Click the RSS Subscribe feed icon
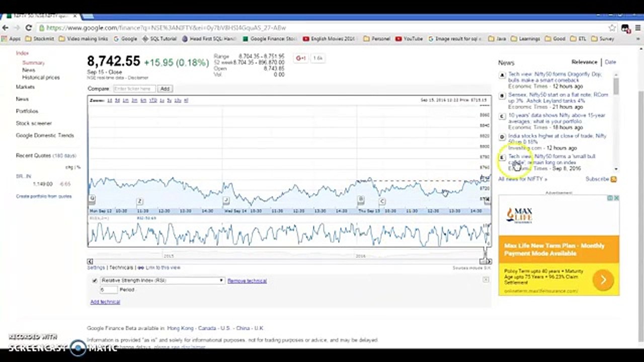 point(613,179)
